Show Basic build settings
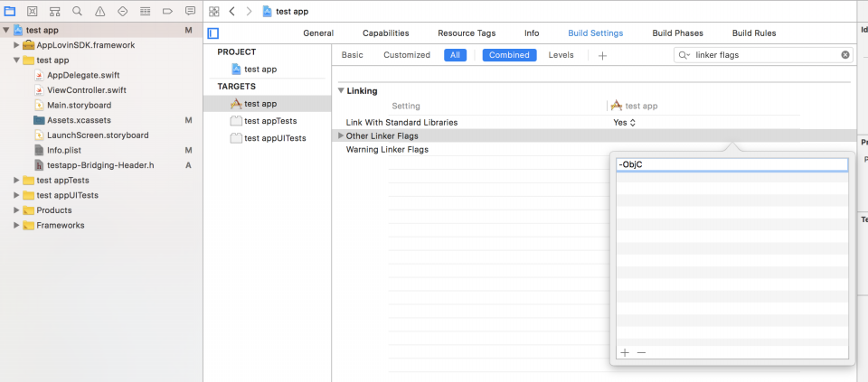This screenshot has width=868, height=382. (x=352, y=55)
